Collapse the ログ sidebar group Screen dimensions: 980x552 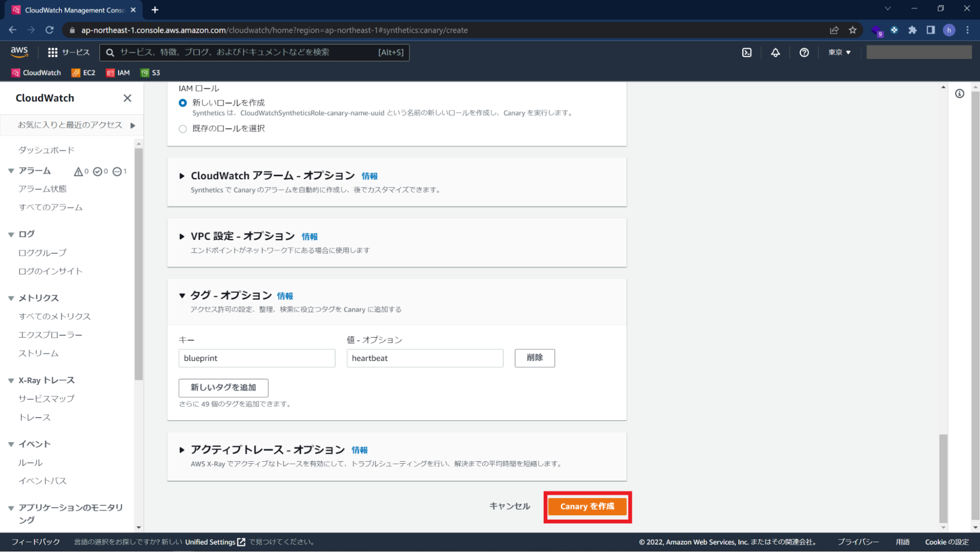point(11,235)
